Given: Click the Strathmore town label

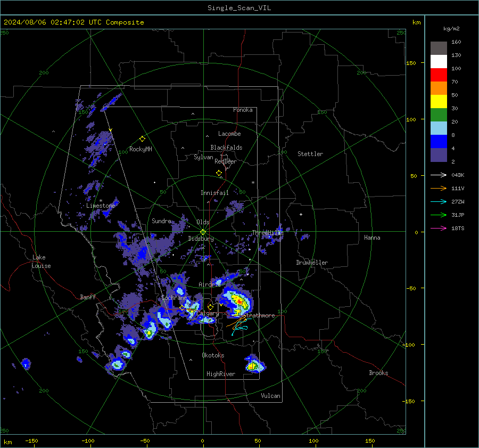Looking at the screenshot, I should click(x=259, y=315).
